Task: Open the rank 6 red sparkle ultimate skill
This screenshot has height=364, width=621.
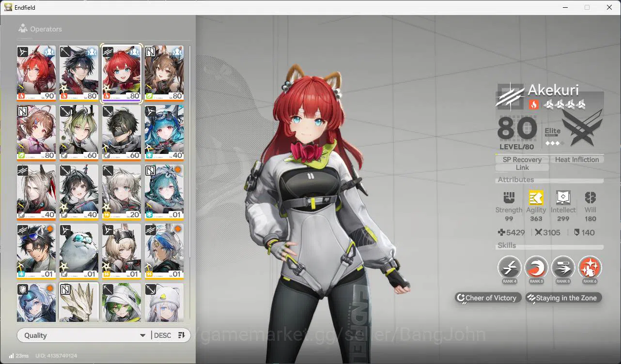Action: tap(590, 267)
